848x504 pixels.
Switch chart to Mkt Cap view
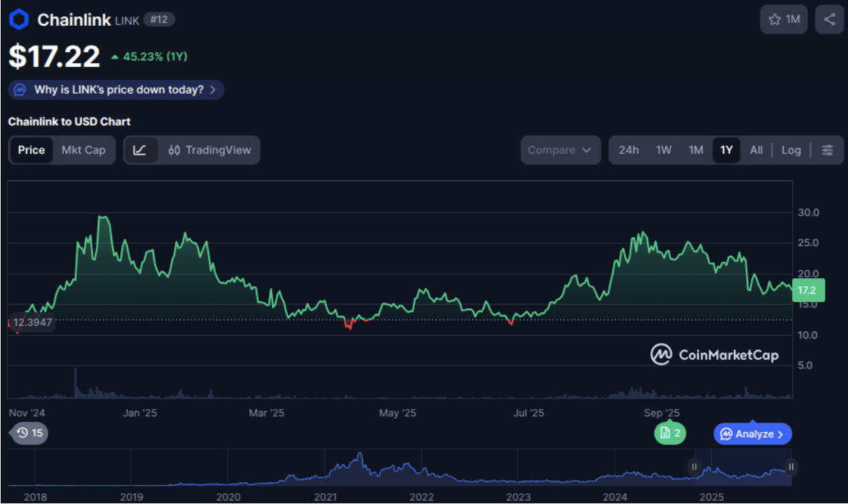point(84,150)
